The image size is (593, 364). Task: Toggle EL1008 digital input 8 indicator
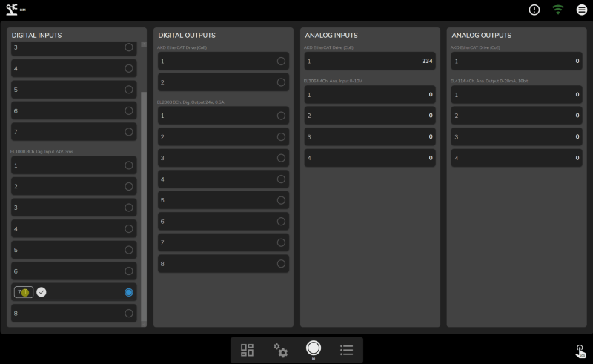(x=128, y=314)
